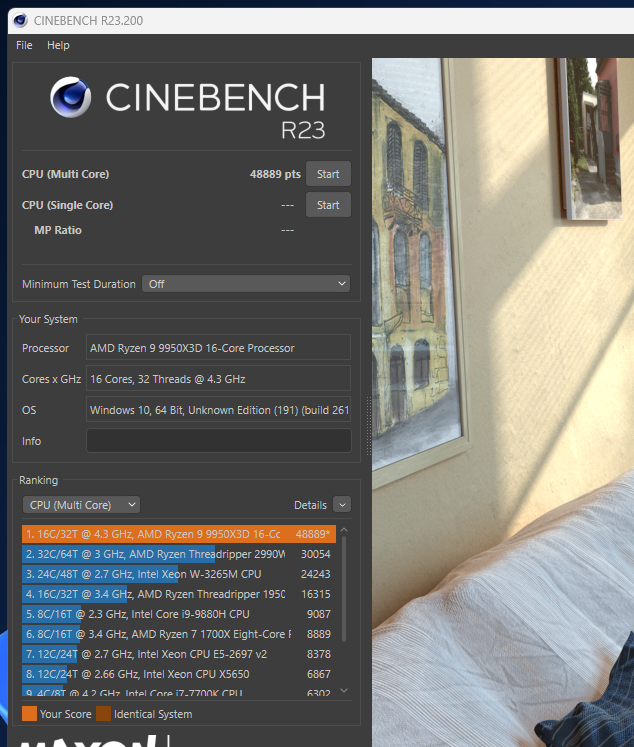
Task: Click the ranking list scrollbar thumb
Action: point(344,589)
